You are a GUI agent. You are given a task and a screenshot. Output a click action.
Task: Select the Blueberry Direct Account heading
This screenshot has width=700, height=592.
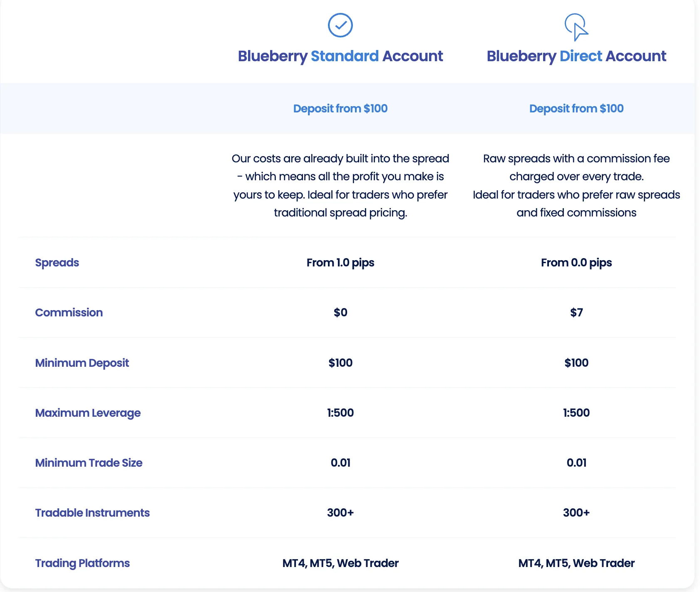point(576,56)
